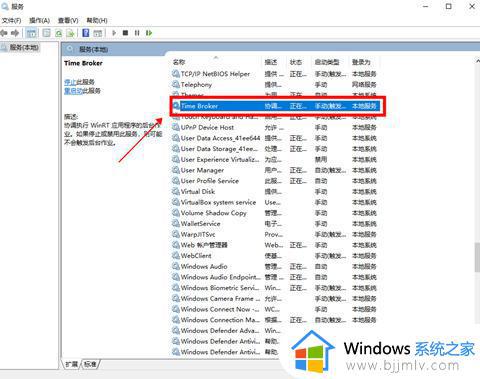Screen dimensions: 480x379
Task: Click the gear icon beside WalletService
Action: 176,223
